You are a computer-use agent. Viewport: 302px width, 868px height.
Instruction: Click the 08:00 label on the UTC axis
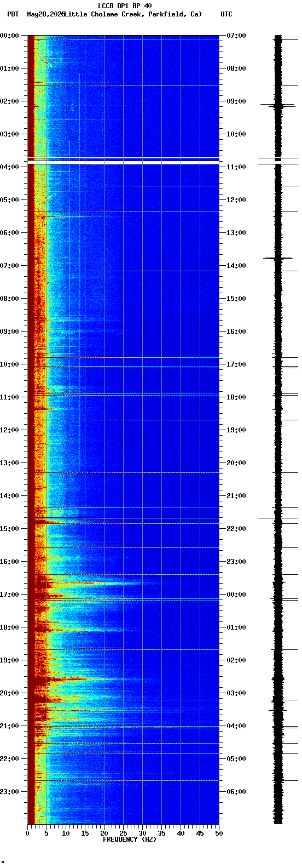point(236,68)
